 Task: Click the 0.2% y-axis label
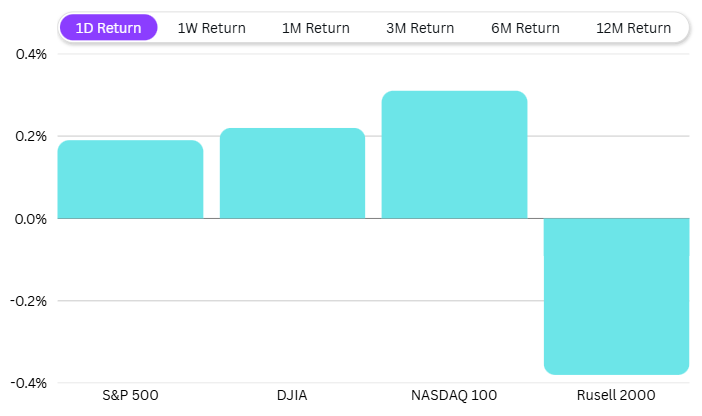click(x=31, y=136)
